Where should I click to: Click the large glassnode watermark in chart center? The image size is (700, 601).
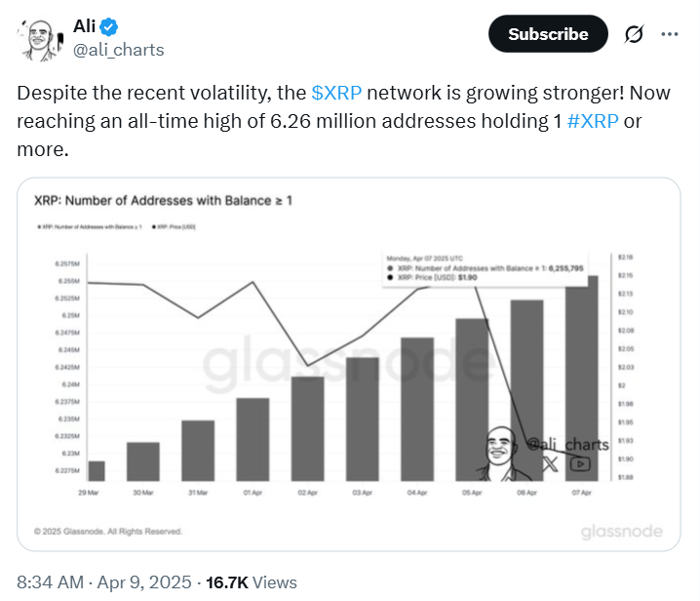click(x=331, y=366)
